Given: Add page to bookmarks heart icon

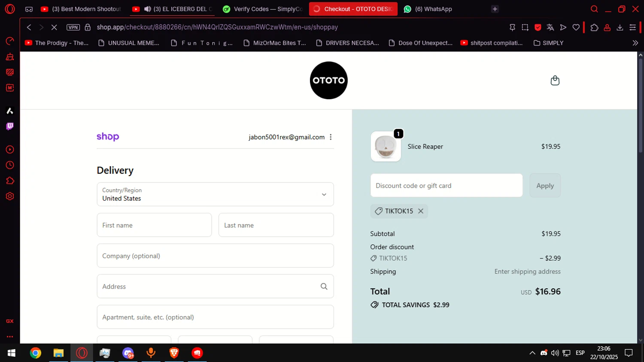Looking at the screenshot, I should pos(576,27).
